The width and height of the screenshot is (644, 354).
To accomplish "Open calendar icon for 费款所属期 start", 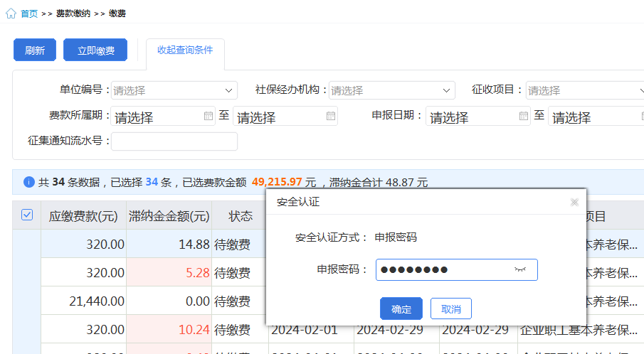I will click(208, 116).
